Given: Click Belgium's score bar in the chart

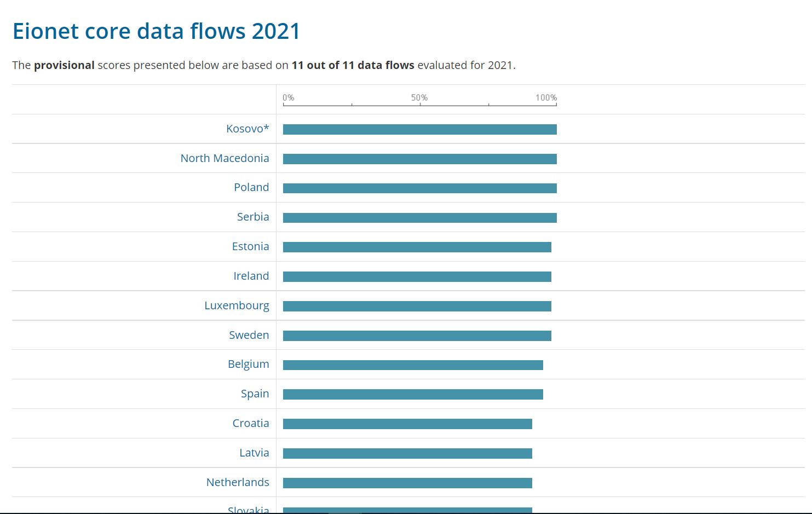Looking at the screenshot, I should coord(413,365).
